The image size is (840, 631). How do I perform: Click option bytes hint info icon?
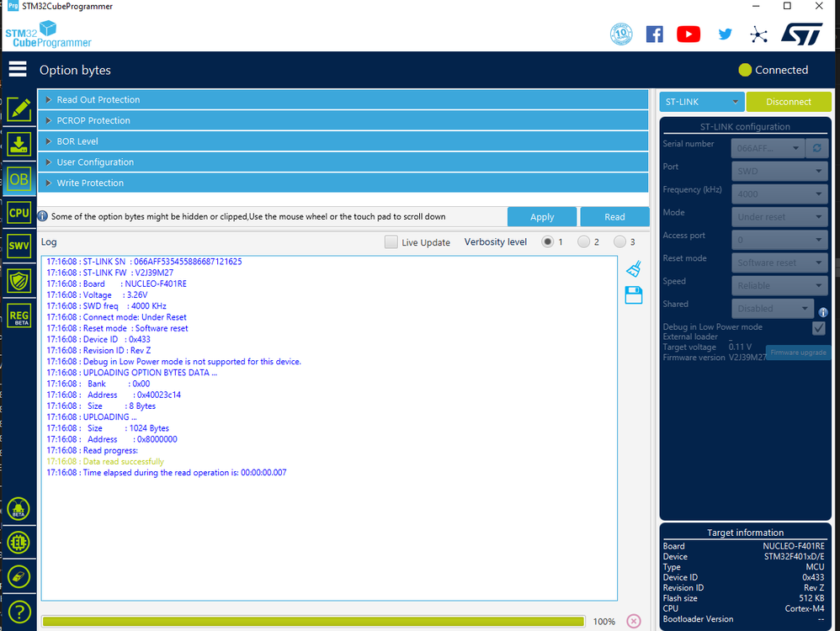coord(42,216)
